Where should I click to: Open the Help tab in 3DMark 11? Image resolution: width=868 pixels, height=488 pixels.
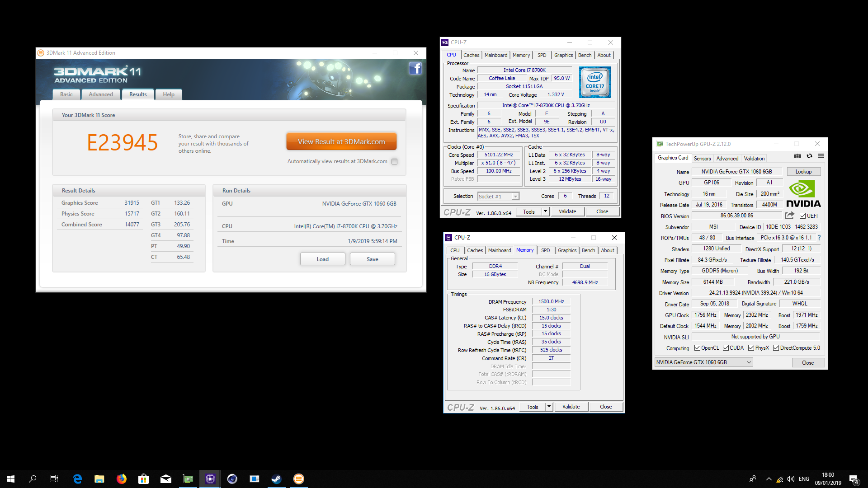coord(169,94)
